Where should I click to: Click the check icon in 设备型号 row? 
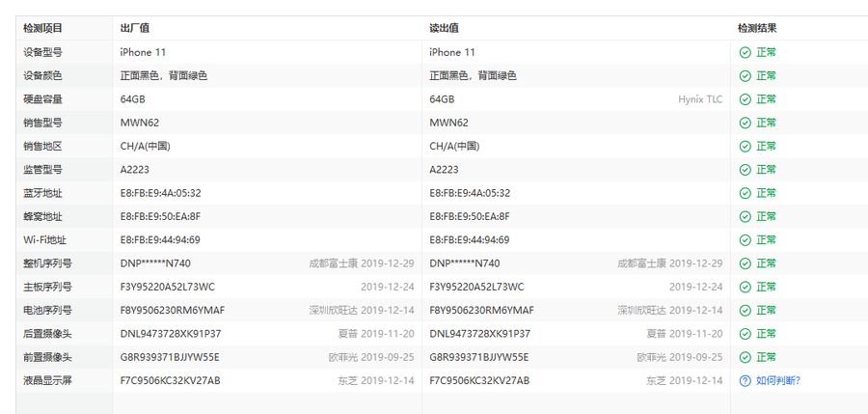tap(746, 53)
